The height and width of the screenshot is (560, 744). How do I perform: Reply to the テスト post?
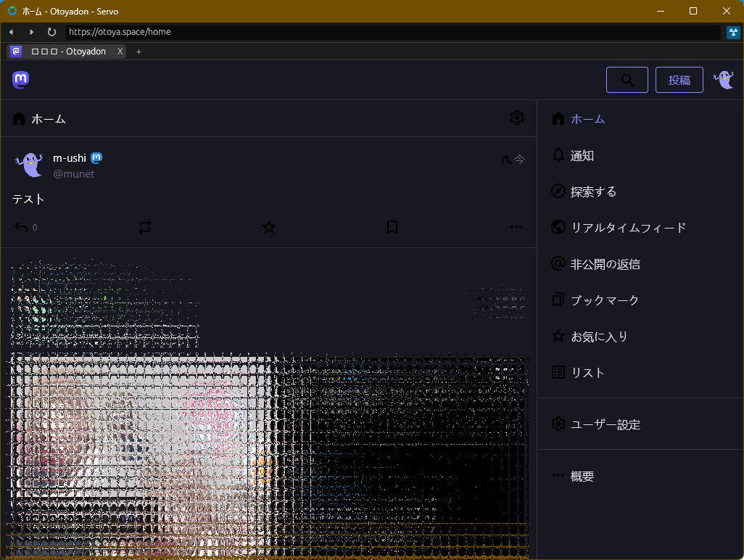[x=22, y=227]
